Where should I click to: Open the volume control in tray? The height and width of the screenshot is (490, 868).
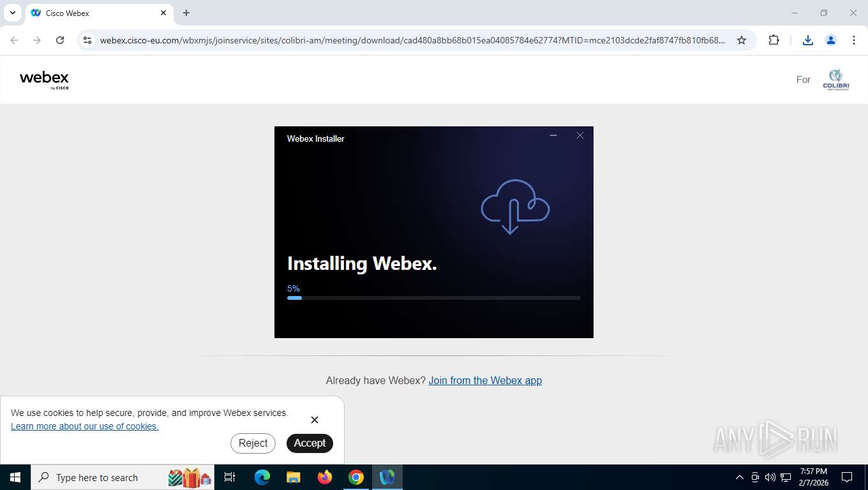pos(770,477)
